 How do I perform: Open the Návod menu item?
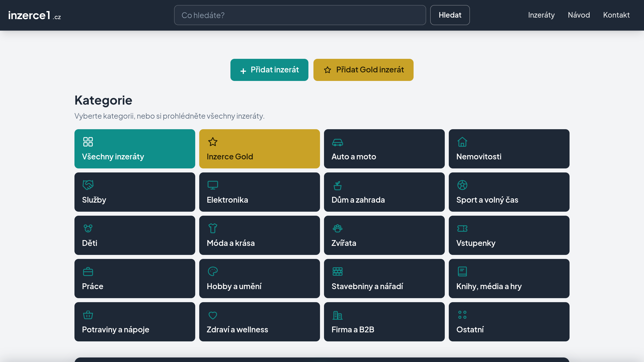579,15
